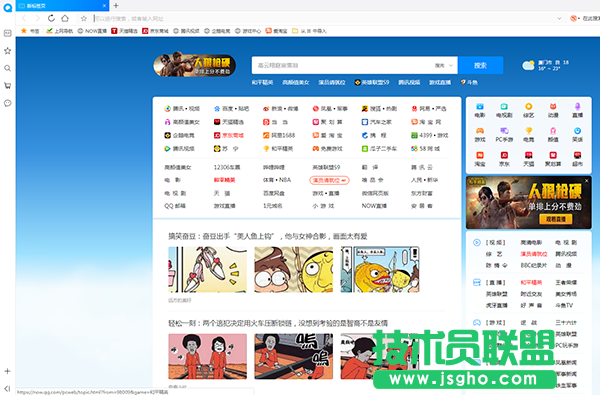This screenshot has width=600, height=395.
Task: Click the browser back arrow
Action: (24, 18)
